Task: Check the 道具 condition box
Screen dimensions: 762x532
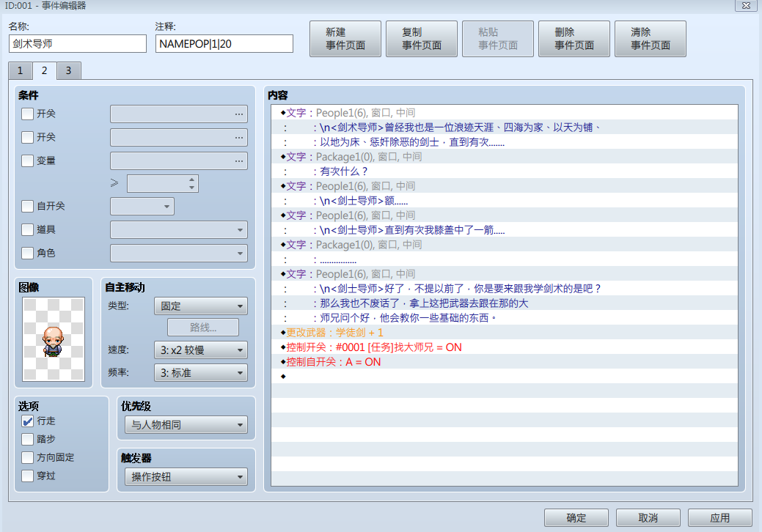Action: tap(28, 229)
